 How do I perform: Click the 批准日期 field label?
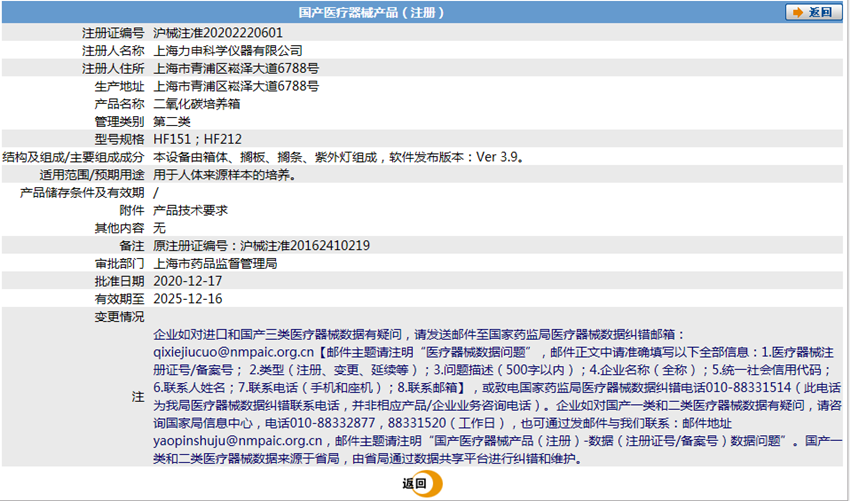click(x=119, y=281)
